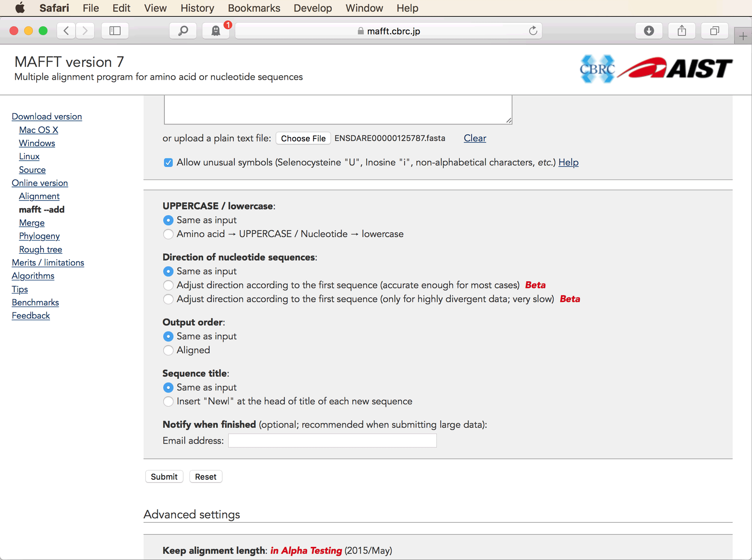Select Amino acid UPPERCASE / Nucleotide lowercase option
The height and width of the screenshot is (560, 752).
coord(168,234)
